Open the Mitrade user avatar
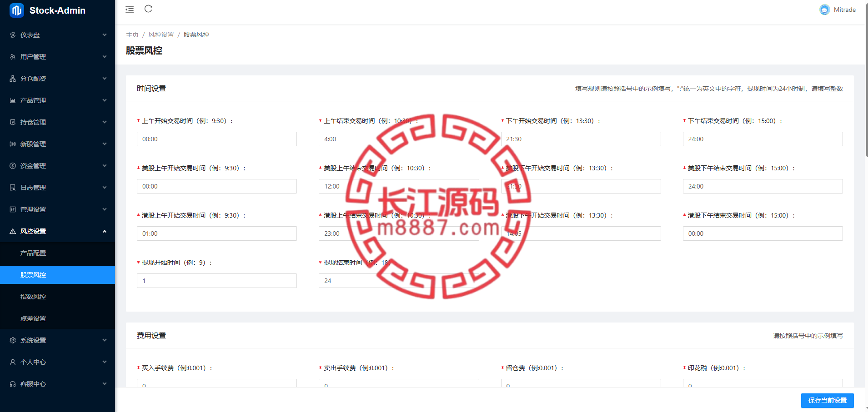 [824, 10]
